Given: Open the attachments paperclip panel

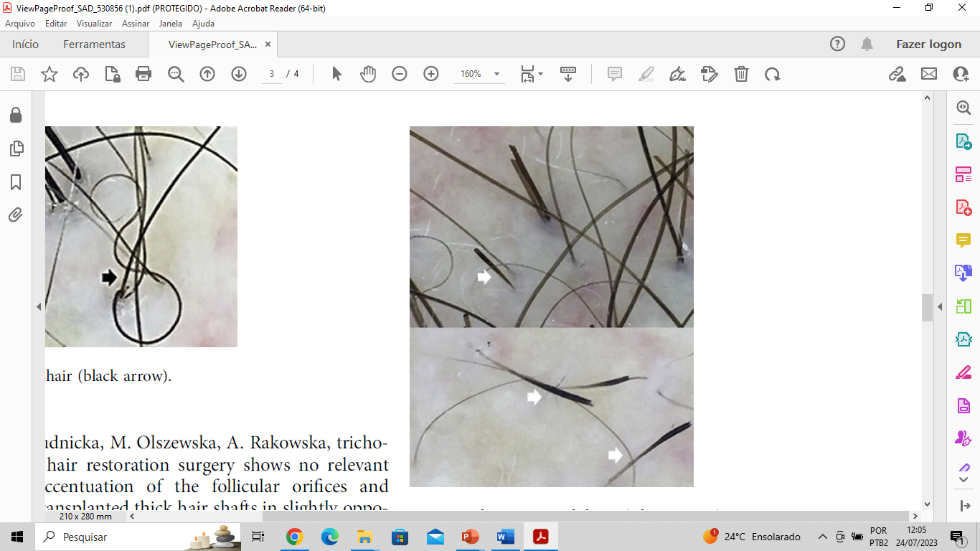Looking at the screenshot, I should [16, 215].
